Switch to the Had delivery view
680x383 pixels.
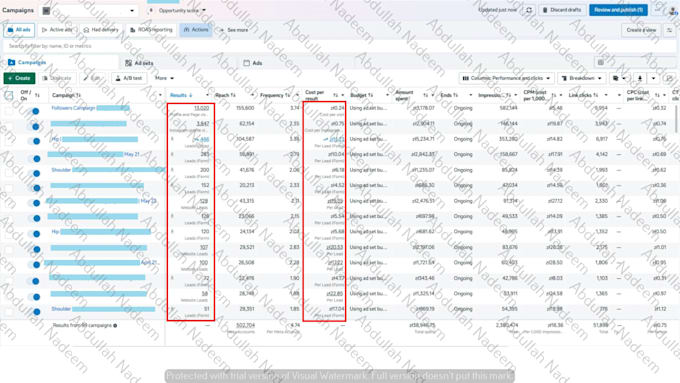click(101, 30)
